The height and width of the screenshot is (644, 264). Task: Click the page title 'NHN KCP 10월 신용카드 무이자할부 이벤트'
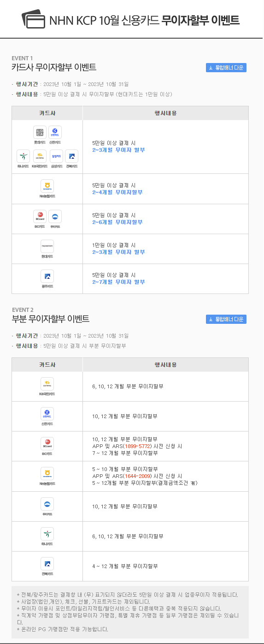144,20
